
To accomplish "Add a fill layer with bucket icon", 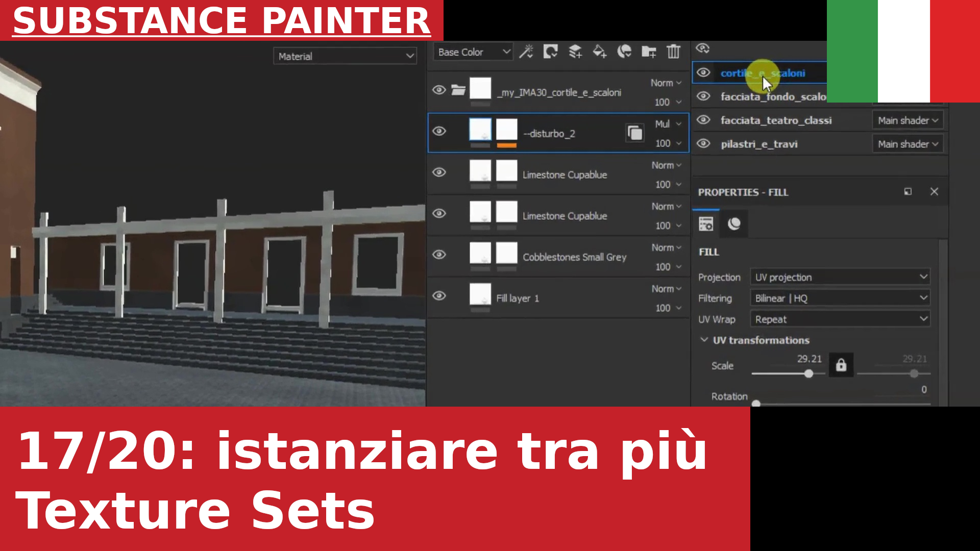I will tap(600, 52).
